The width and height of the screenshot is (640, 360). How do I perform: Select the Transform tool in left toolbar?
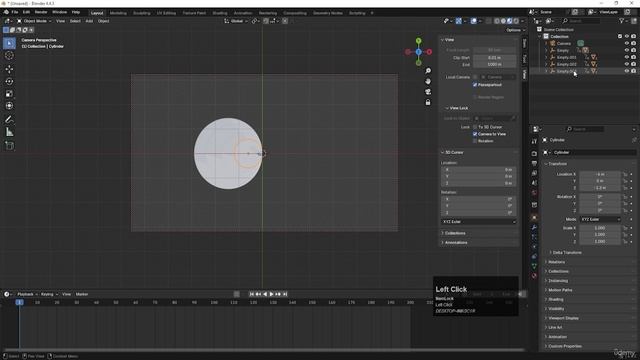tap(9, 106)
